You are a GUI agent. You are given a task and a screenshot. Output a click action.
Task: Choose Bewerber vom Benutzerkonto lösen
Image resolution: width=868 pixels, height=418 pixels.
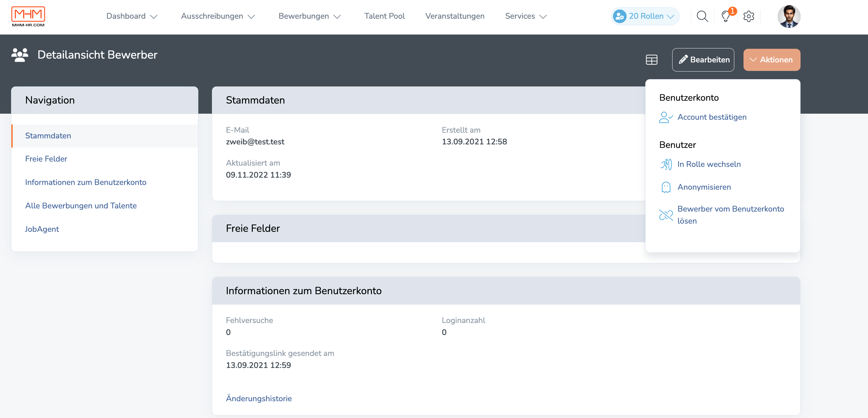pos(721,215)
